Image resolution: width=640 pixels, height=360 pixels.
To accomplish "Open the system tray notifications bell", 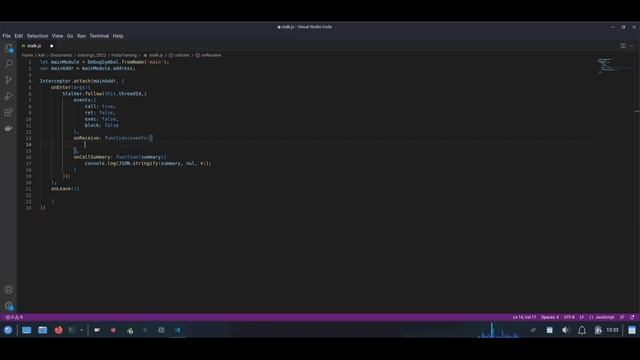I will [582, 330].
